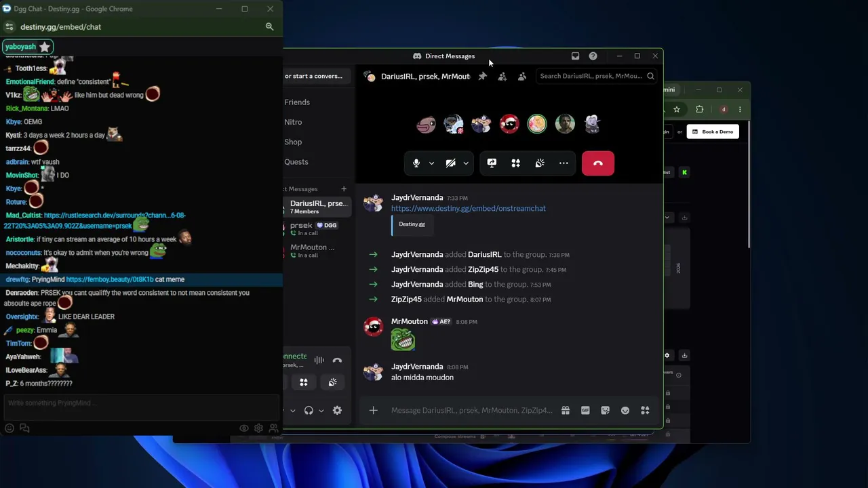This screenshot has width=868, height=488.
Task: Open the emote picker in Dgg chat
Action: coord(9,428)
